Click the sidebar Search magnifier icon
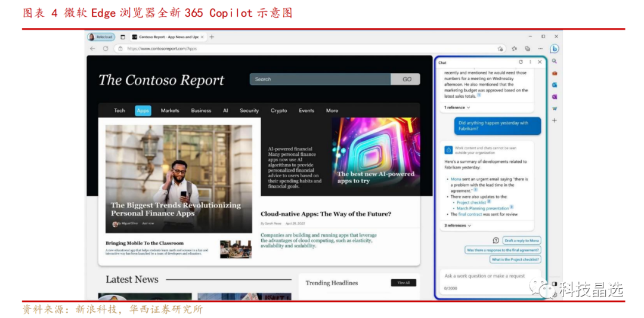This screenshot has height=318, width=644. point(554,61)
